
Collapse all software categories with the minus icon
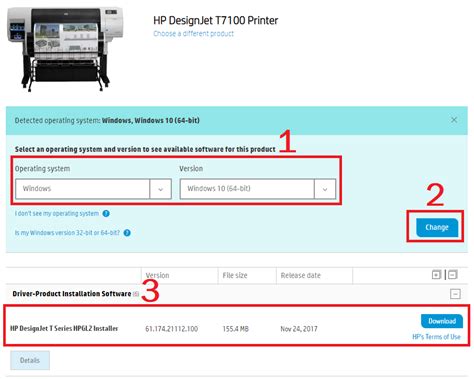(x=453, y=275)
